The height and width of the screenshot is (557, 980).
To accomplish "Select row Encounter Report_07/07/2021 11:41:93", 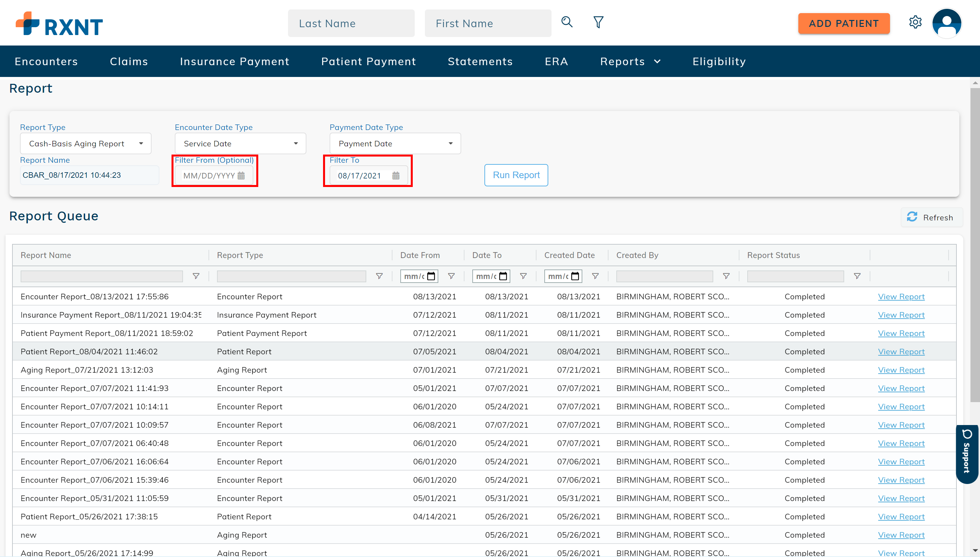I will [x=484, y=388].
